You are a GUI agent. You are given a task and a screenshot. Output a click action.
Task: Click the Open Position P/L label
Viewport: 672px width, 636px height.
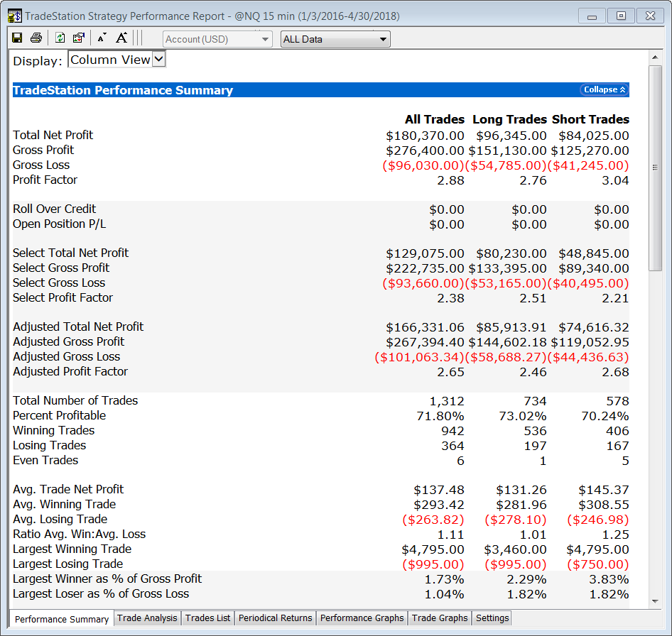[59, 224]
